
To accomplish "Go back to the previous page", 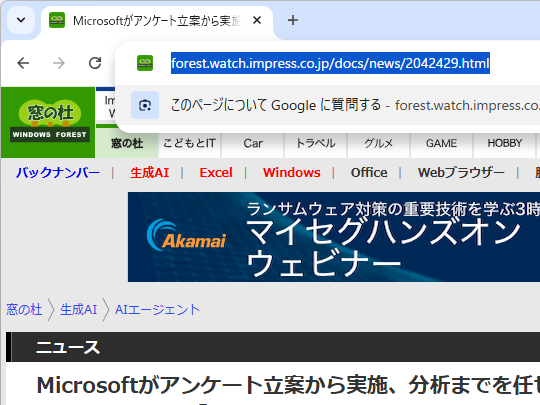I will click(23, 63).
